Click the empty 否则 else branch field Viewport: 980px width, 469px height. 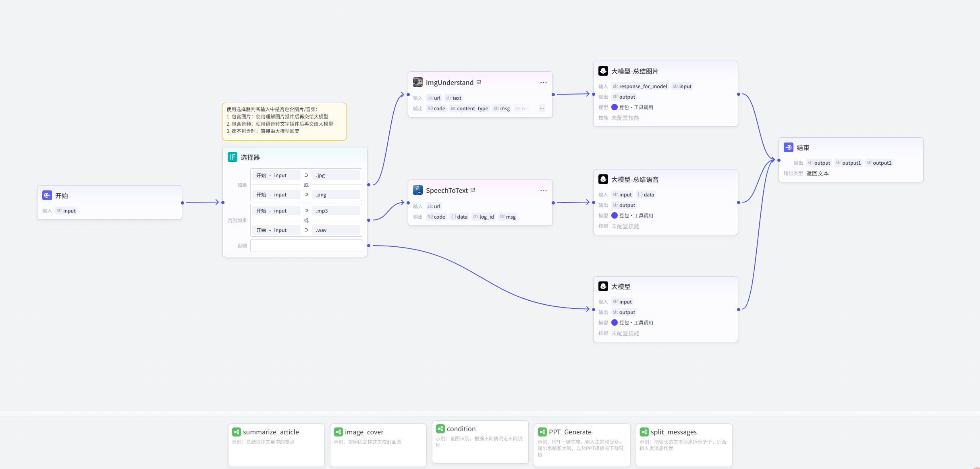point(306,246)
